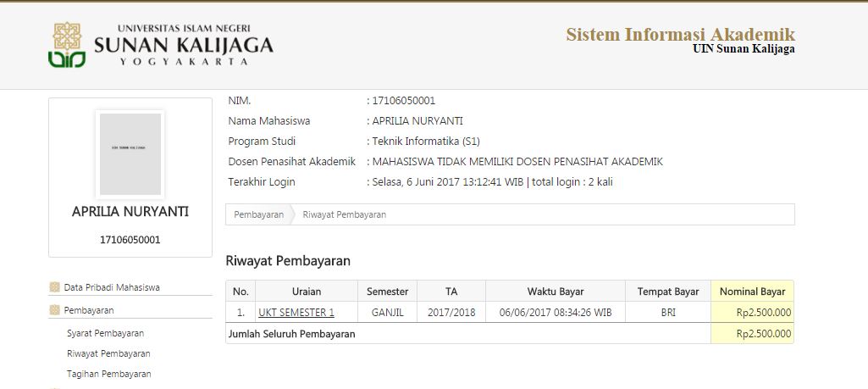Click the name APRILIA NURYANTI under the photo
The width and height of the screenshot is (868, 389).
(x=130, y=212)
